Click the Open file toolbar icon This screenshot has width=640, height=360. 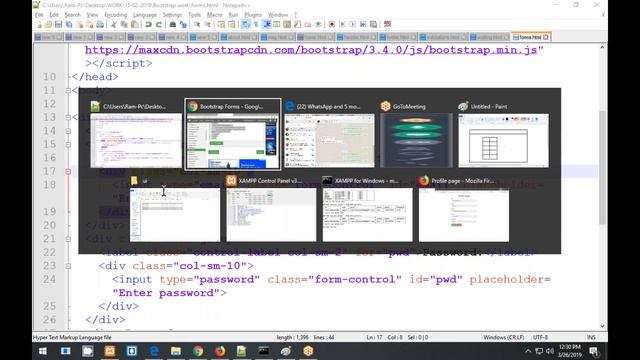pyautogui.click(x=48, y=24)
